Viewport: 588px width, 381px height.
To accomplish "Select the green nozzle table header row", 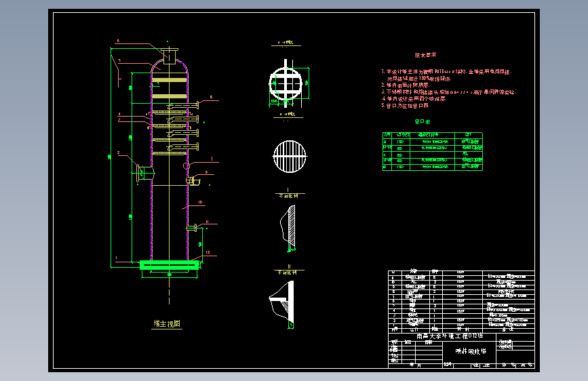I will click(433, 135).
